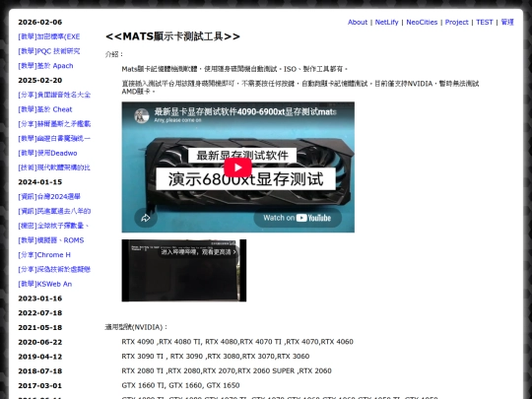Open the [教學]使用Deadwo article link

47,153
